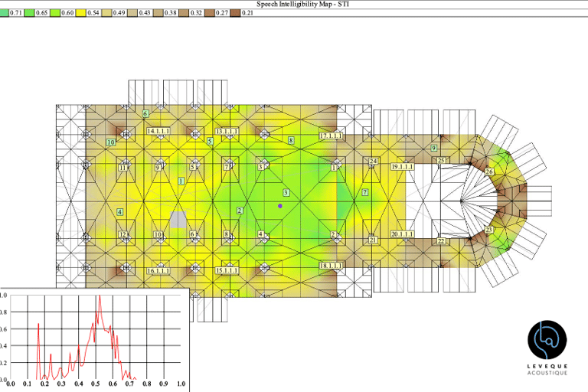588x392 pixels.
Task: Select green receiver marker 2
Action: click(240, 211)
